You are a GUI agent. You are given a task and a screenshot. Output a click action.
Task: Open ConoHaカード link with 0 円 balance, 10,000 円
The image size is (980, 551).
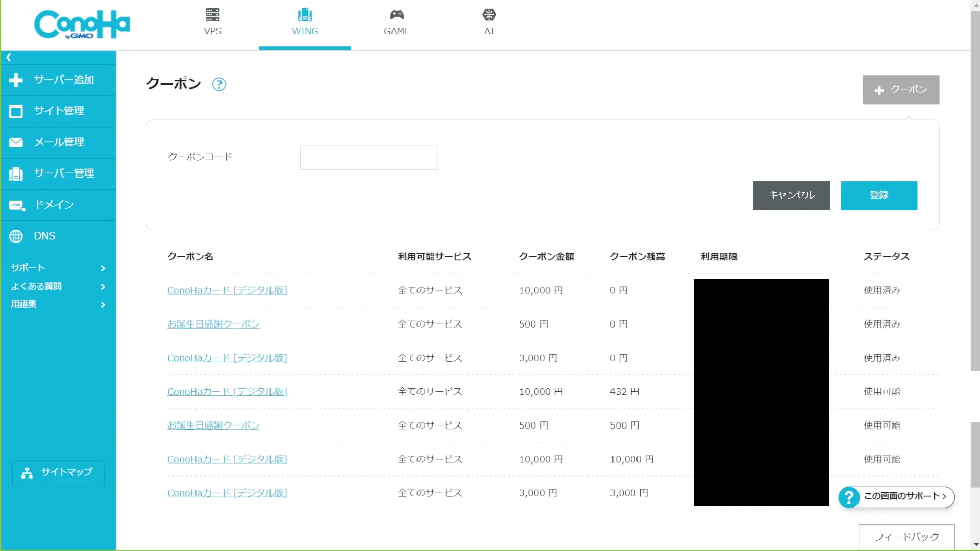227,290
